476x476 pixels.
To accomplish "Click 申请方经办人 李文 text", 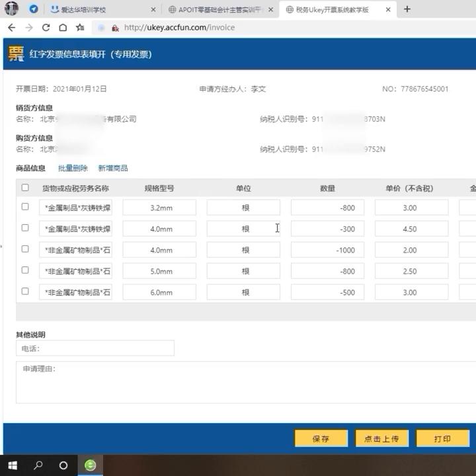I will click(x=233, y=89).
